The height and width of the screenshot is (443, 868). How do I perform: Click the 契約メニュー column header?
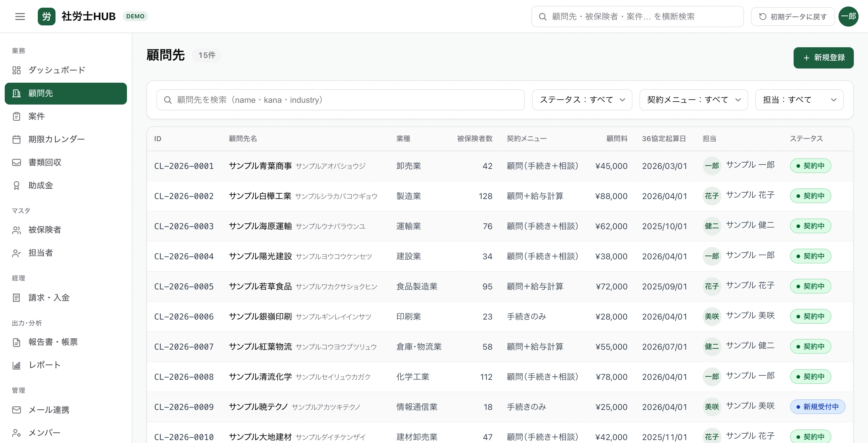pyautogui.click(x=527, y=139)
